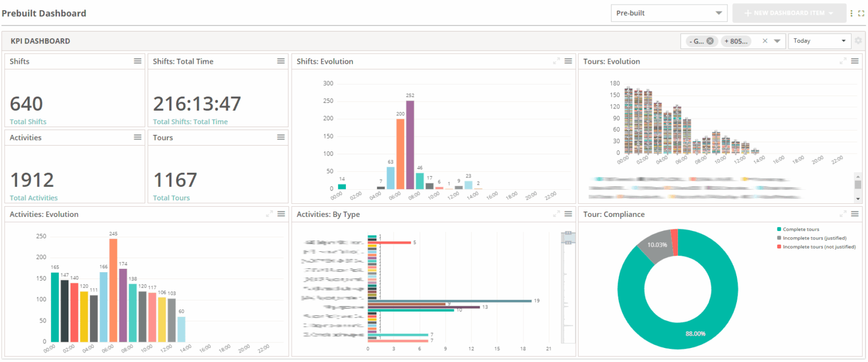Screen dimensions: 868x362
Task: Remove the - G... filter chip
Action: click(x=710, y=40)
